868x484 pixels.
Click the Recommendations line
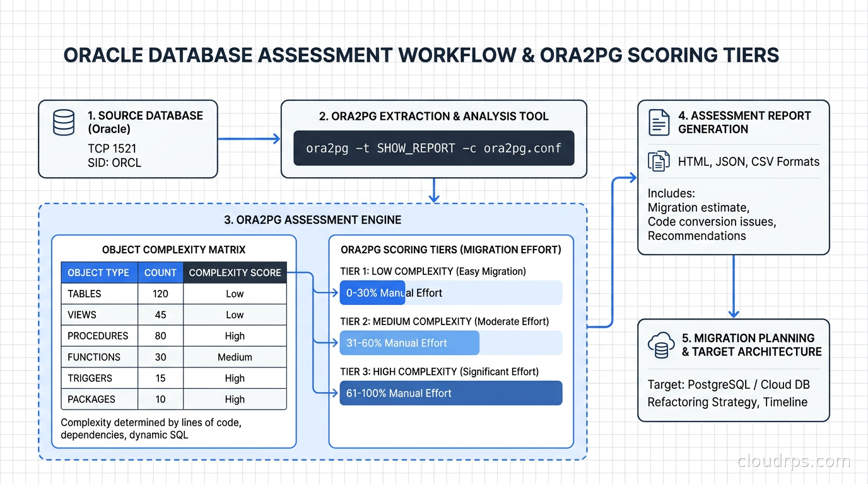click(x=696, y=236)
